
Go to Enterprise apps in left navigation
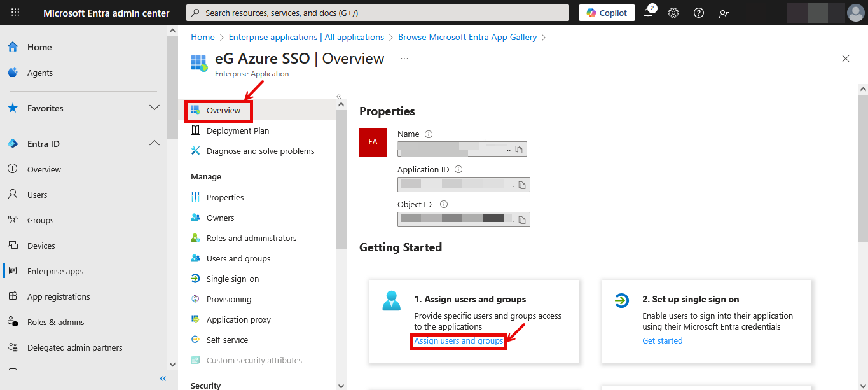tap(55, 271)
